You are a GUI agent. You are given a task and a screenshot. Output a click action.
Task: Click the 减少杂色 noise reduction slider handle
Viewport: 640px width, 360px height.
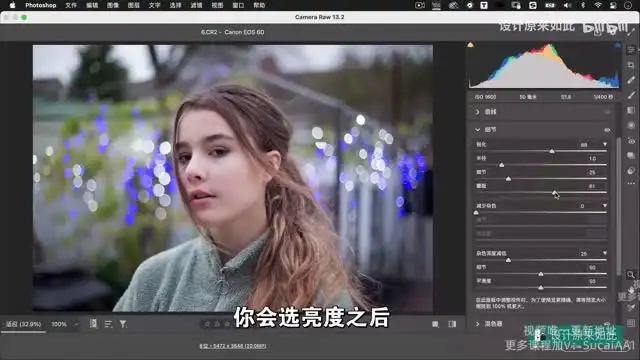[476, 212]
